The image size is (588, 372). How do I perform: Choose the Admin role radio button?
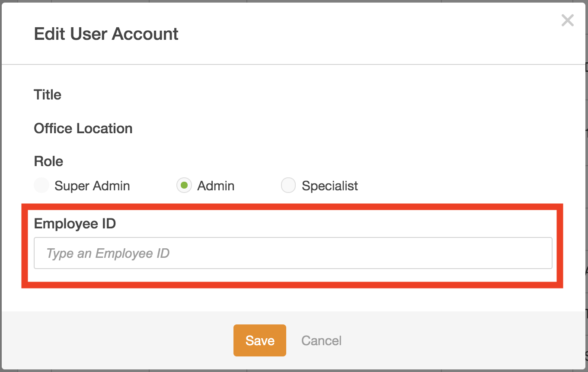click(x=184, y=186)
